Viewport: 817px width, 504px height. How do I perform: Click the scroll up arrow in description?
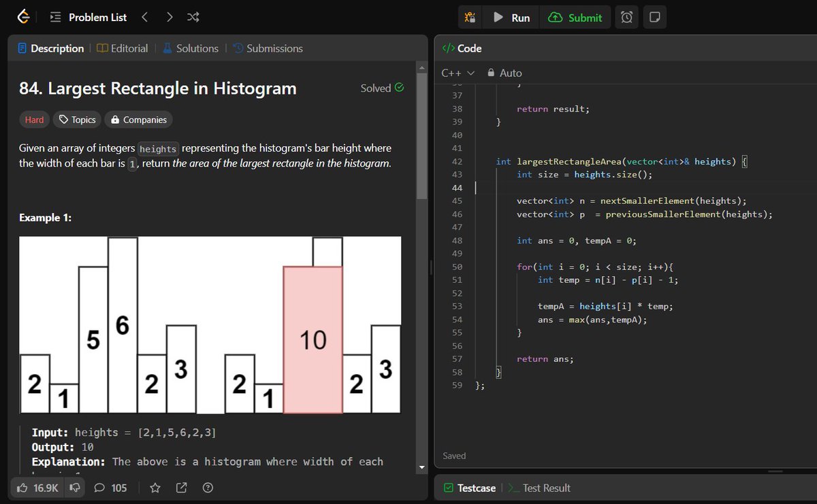click(422, 68)
